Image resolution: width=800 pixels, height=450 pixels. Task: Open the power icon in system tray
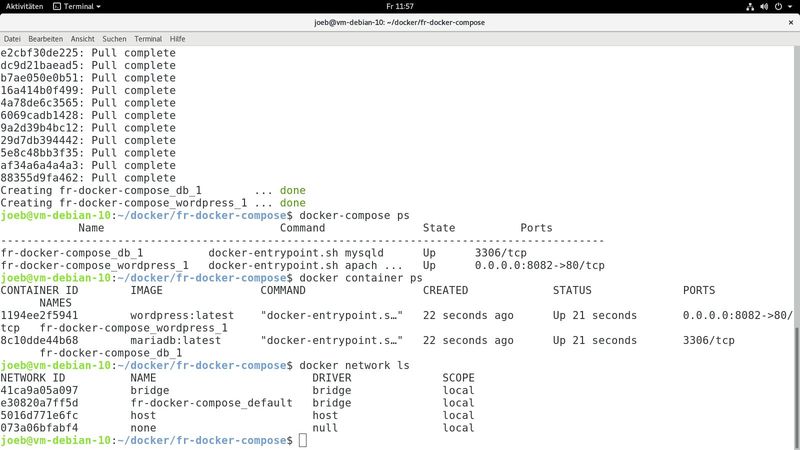tap(779, 7)
